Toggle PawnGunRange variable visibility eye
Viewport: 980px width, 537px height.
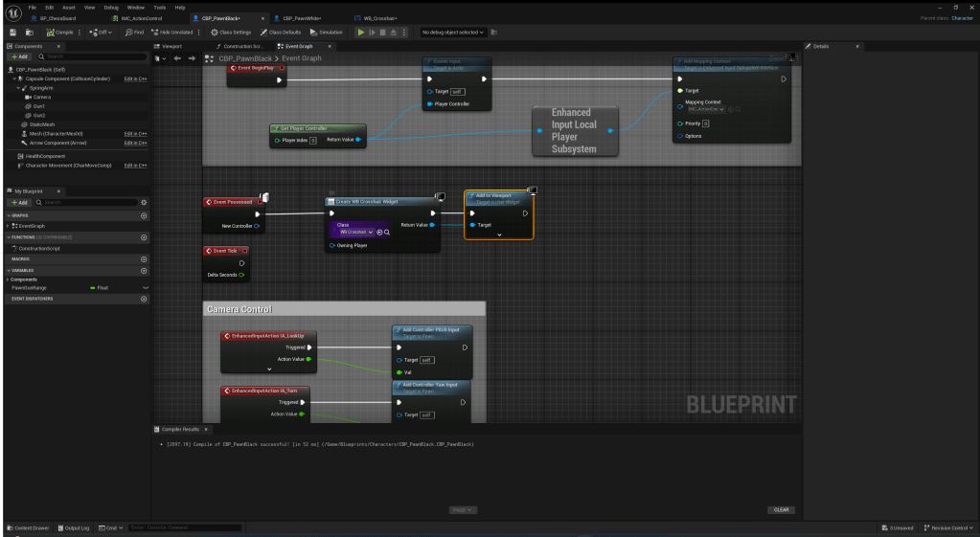click(145, 287)
